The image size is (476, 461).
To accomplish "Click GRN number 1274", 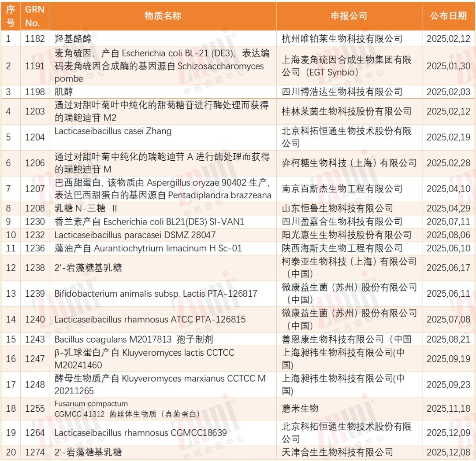I will [35, 452].
